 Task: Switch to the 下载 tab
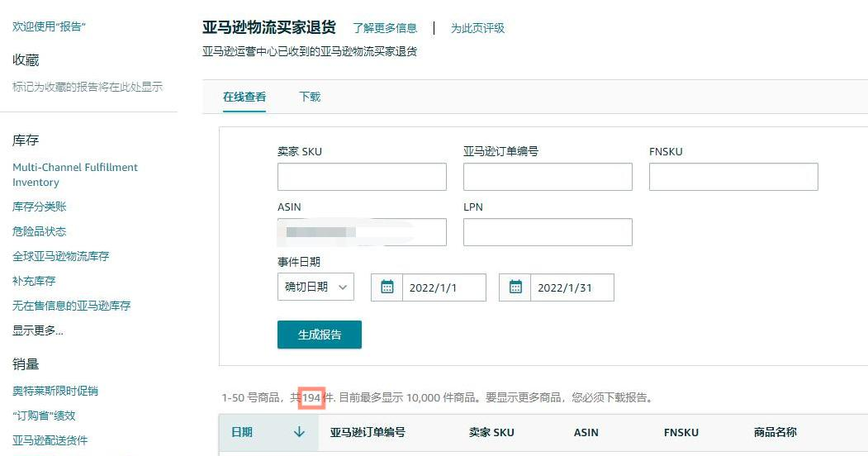point(310,97)
